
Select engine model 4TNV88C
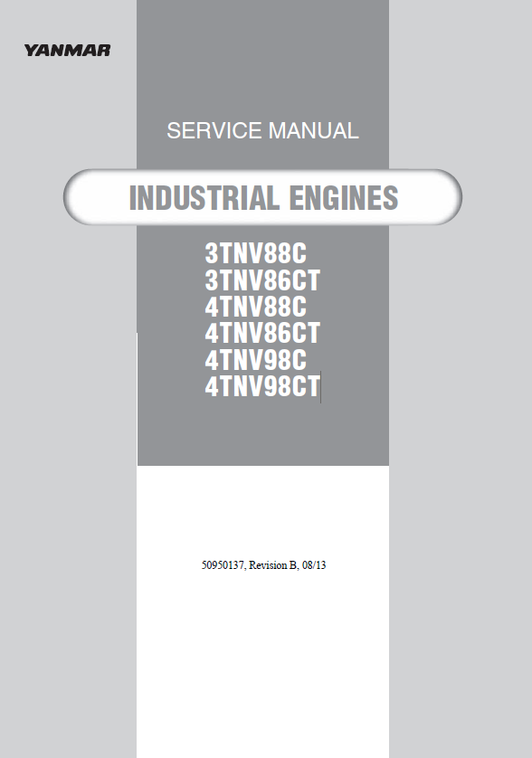(x=256, y=307)
